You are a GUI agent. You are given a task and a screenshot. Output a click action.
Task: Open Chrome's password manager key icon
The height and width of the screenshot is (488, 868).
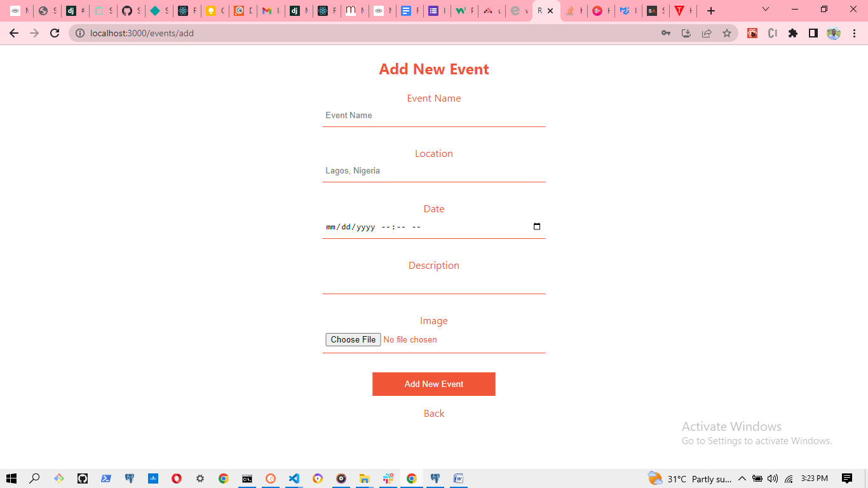[x=666, y=33]
